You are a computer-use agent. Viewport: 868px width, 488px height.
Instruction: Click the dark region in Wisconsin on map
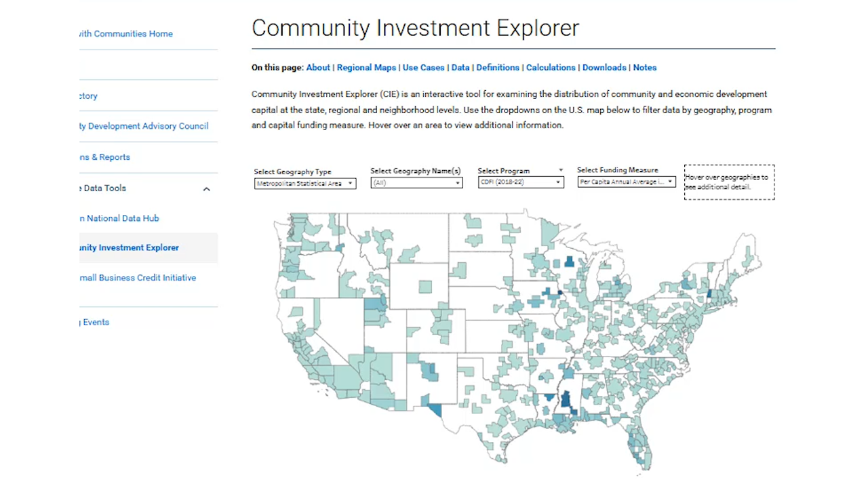570,262
